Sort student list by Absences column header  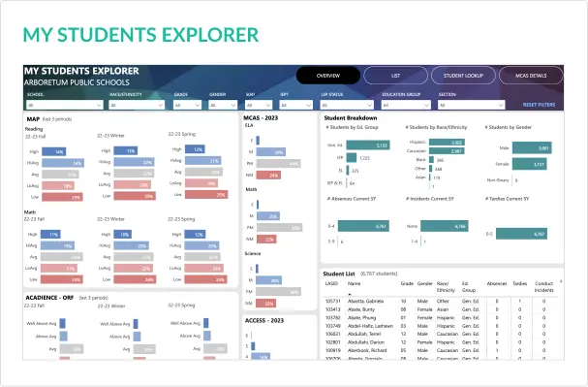[x=497, y=283]
